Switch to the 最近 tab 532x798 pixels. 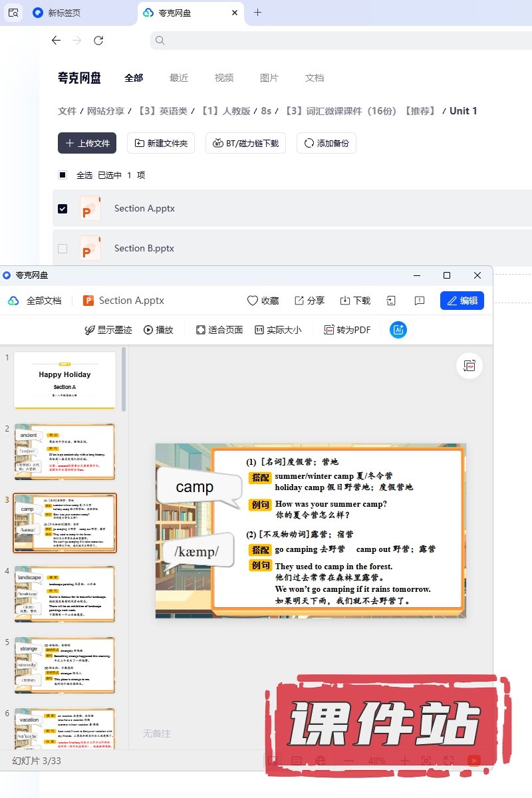[x=179, y=78]
